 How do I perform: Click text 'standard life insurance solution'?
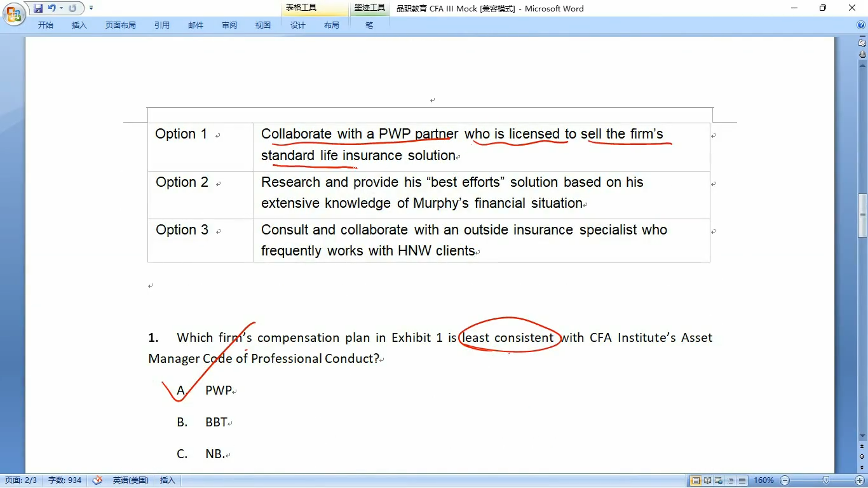[x=358, y=156]
